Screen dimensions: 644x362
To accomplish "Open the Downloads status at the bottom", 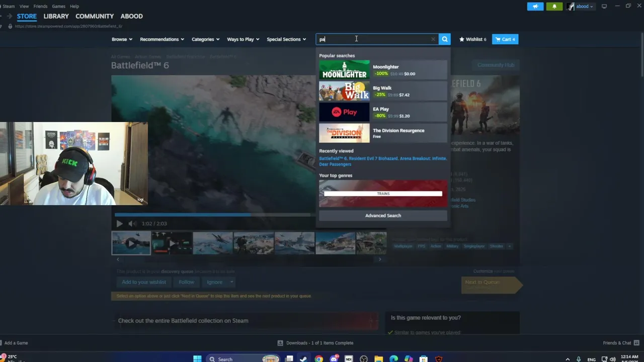I will 315,343.
